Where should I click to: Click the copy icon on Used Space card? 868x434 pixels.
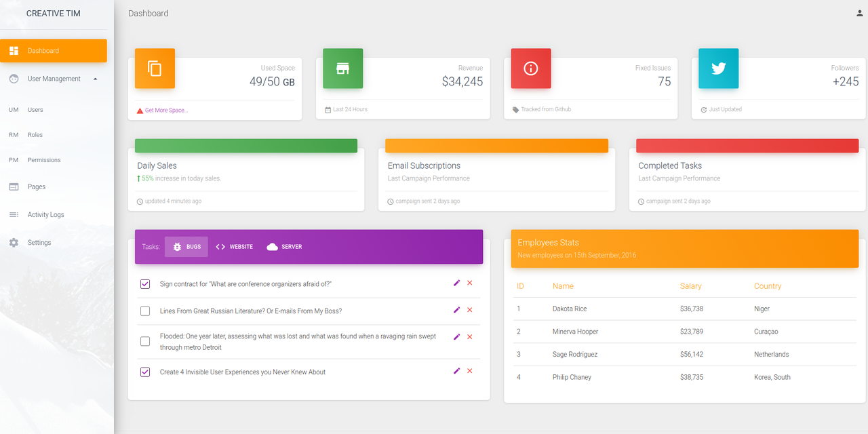pos(155,68)
